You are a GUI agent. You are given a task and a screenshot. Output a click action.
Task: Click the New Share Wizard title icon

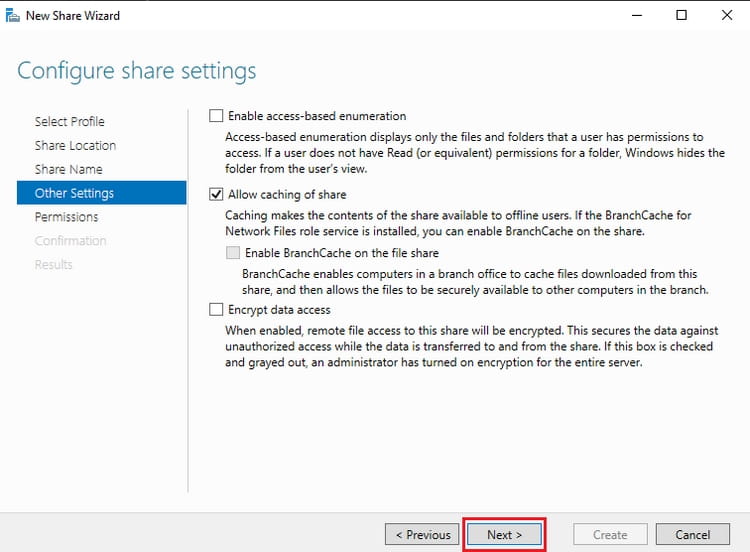[x=12, y=15]
